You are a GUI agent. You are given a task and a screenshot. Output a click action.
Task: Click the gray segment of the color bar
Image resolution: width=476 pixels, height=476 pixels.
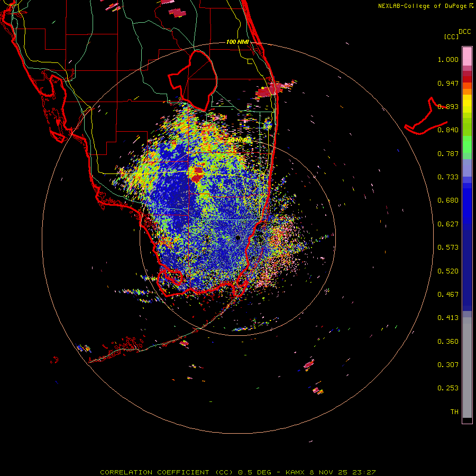(x=467, y=368)
